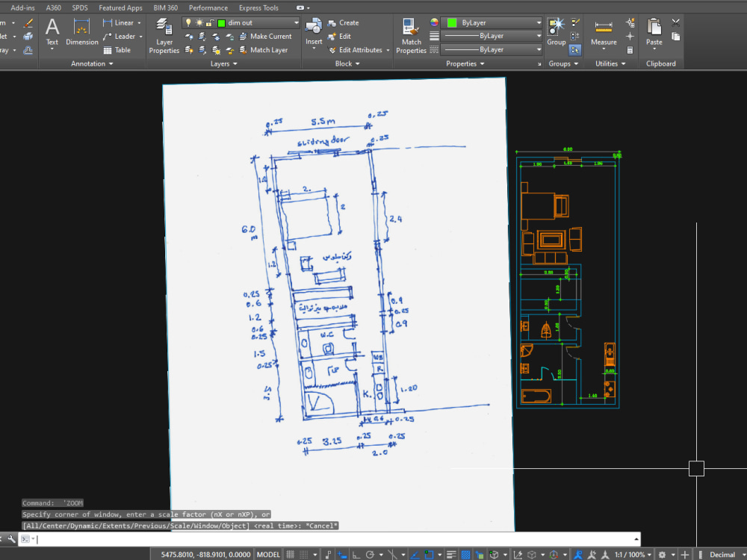Open Workspace Switching gear icon
This screenshot has height=560, width=747.
click(x=662, y=555)
